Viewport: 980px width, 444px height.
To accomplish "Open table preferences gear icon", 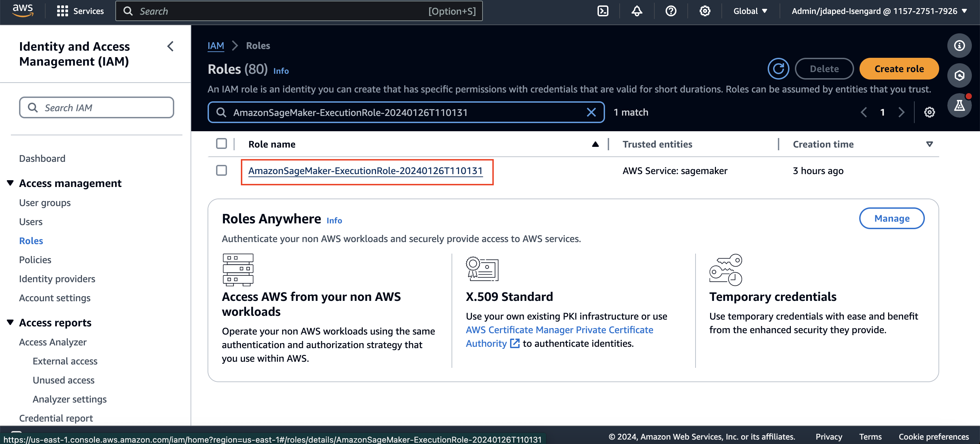I will (929, 112).
